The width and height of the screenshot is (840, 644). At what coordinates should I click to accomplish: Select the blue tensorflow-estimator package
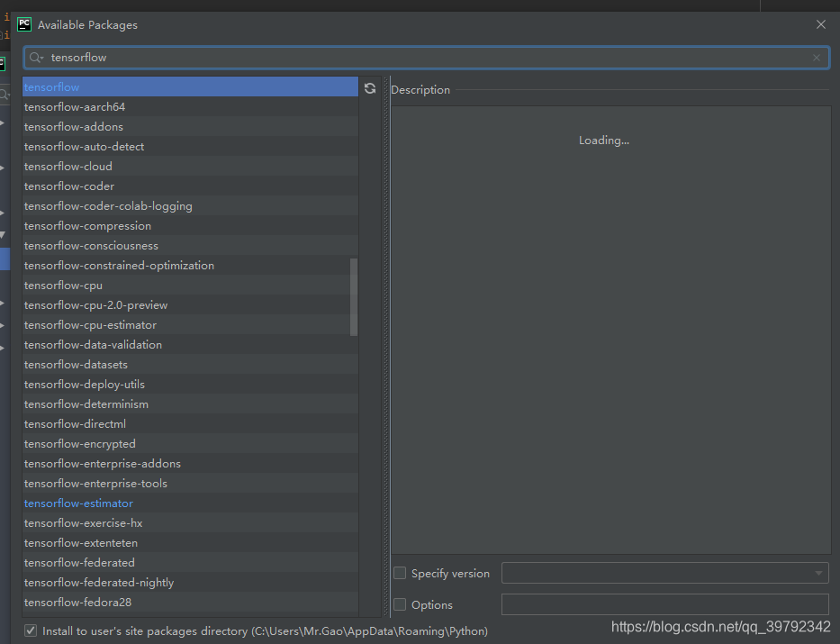[x=190, y=503]
